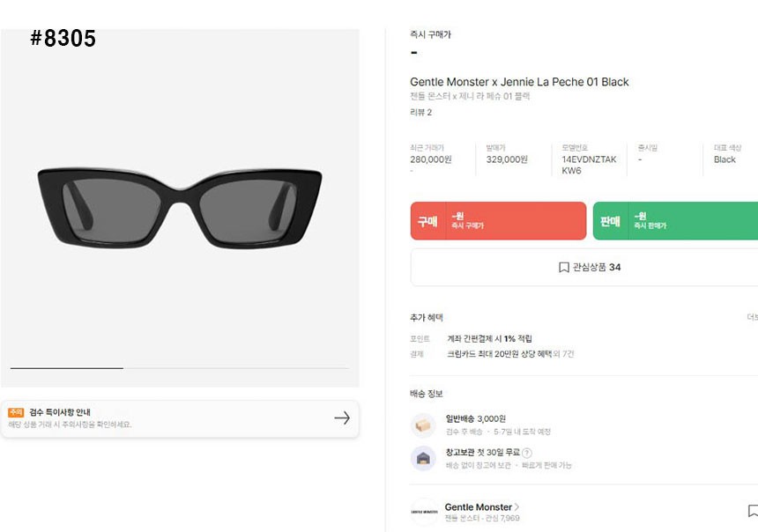Click the Gentle Monster brand logo
This screenshot has width=758, height=532.
pos(424,512)
